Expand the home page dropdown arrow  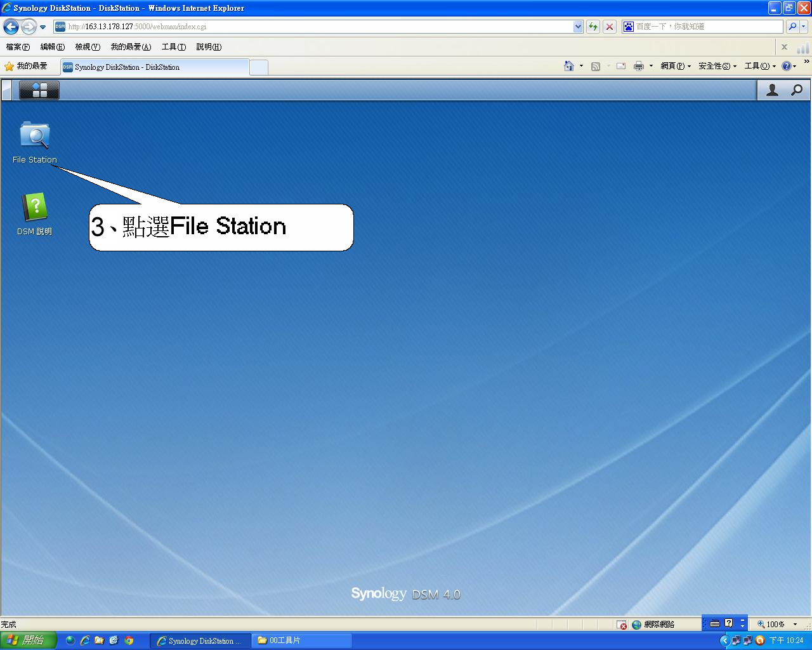pos(581,66)
